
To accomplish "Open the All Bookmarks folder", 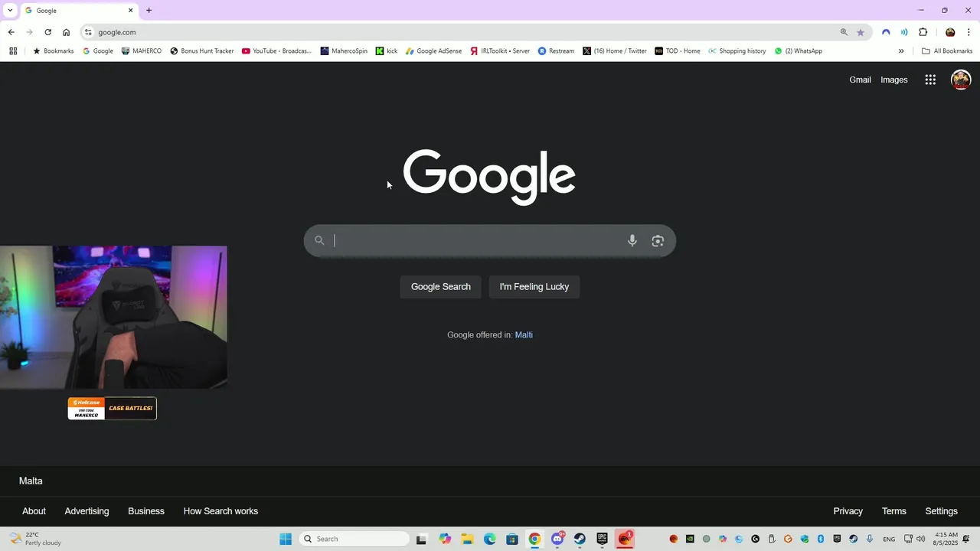I will pyautogui.click(x=947, y=51).
